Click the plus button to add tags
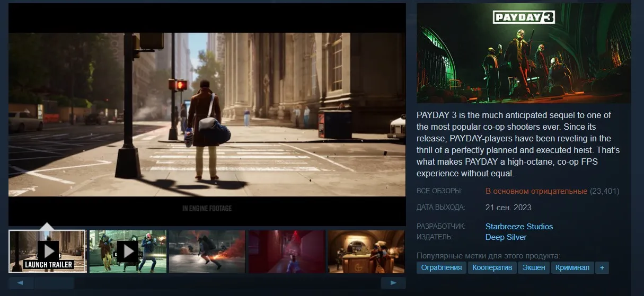Image resolution: width=644 pixels, height=296 pixels. (x=602, y=268)
